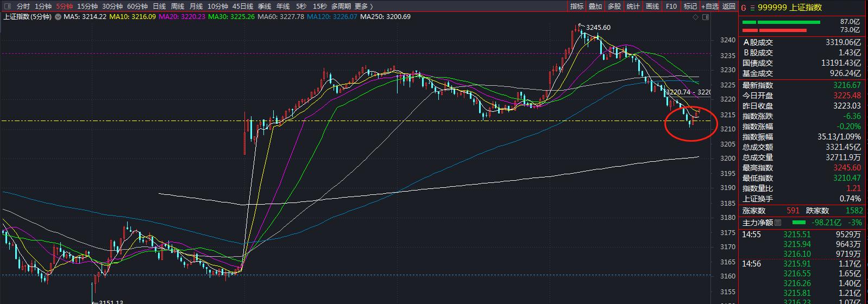Add to watchlist with +自选
The image size is (868, 304).
710,7
